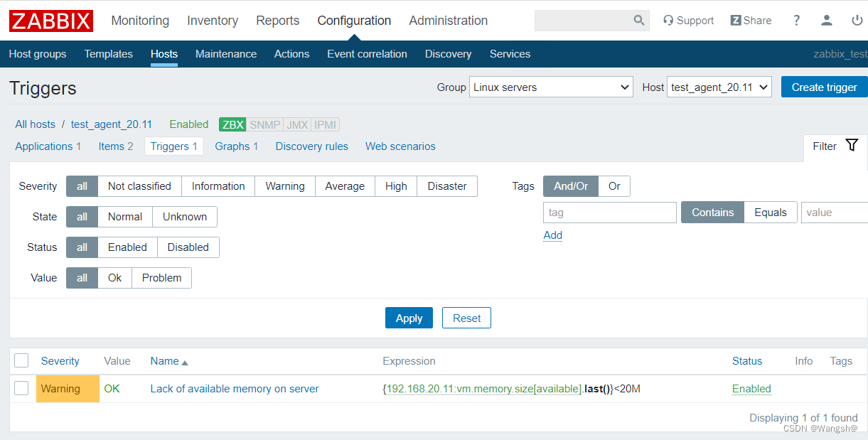Click the Add tag link
The image size is (868, 440).
[x=553, y=235]
